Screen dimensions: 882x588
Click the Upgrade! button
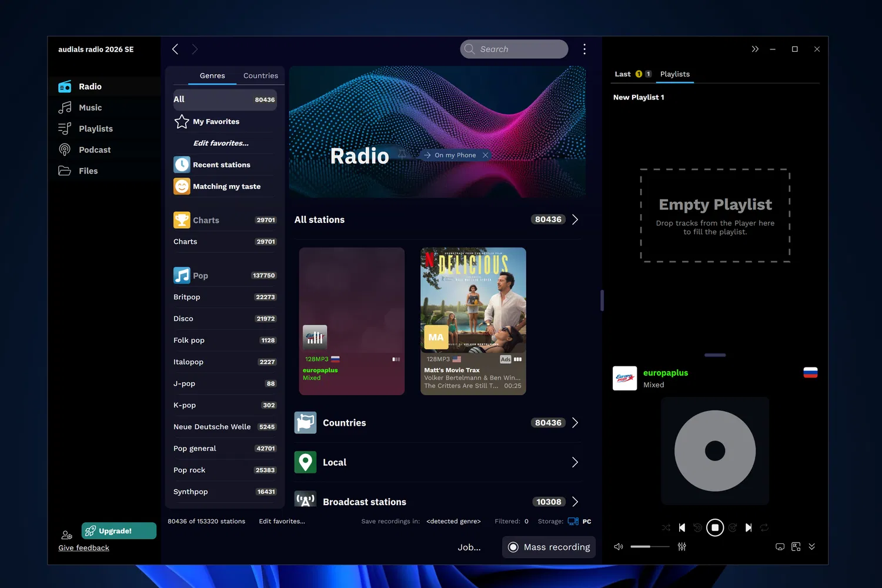(x=119, y=531)
